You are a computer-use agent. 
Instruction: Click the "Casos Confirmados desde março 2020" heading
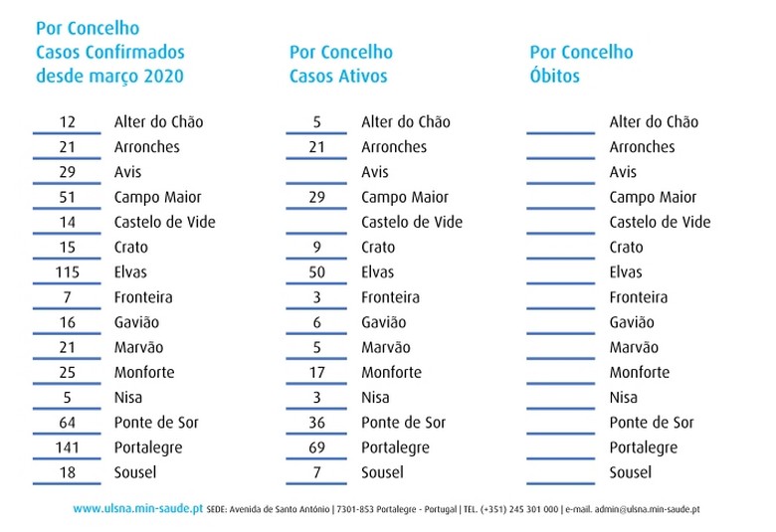pyautogui.click(x=109, y=64)
